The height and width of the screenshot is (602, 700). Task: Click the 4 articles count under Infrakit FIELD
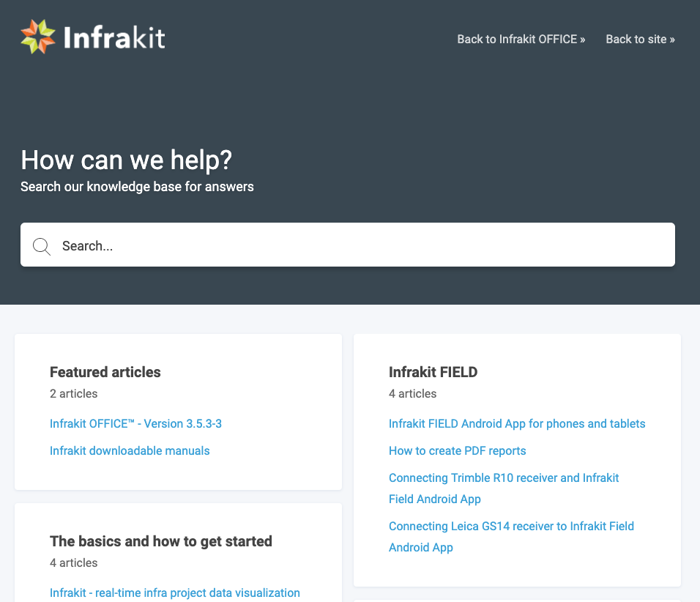click(x=412, y=393)
